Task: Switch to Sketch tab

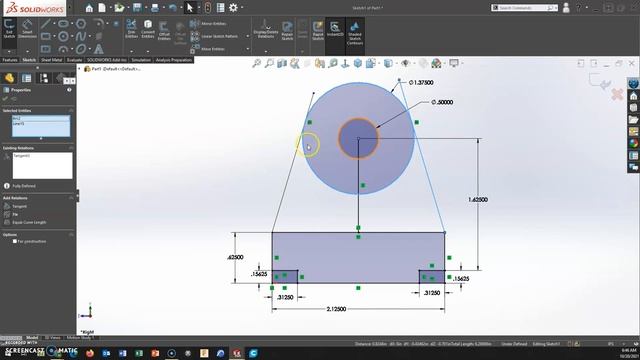Action: point(29,60)
